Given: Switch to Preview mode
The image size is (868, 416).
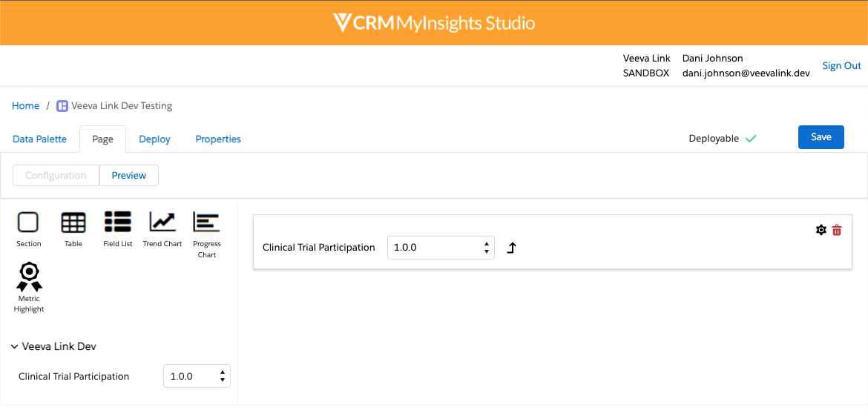Looking at the screenshot, I should pos(128,175).
